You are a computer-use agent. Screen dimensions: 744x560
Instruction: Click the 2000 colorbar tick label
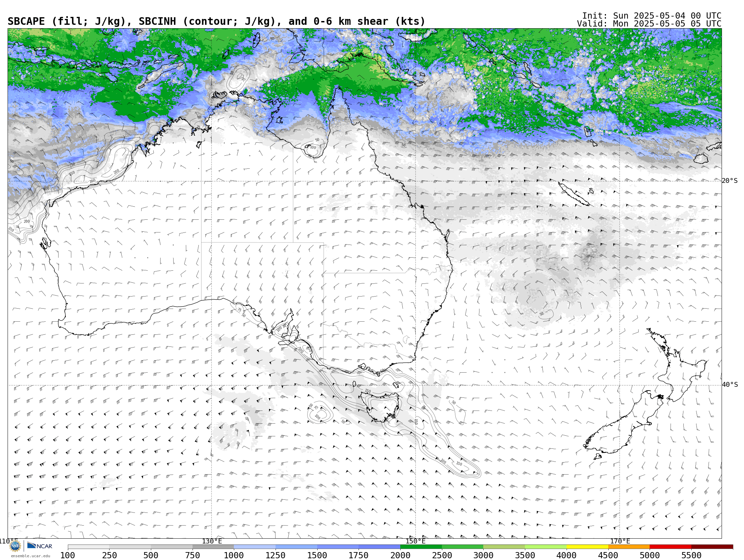coord(400,555)
